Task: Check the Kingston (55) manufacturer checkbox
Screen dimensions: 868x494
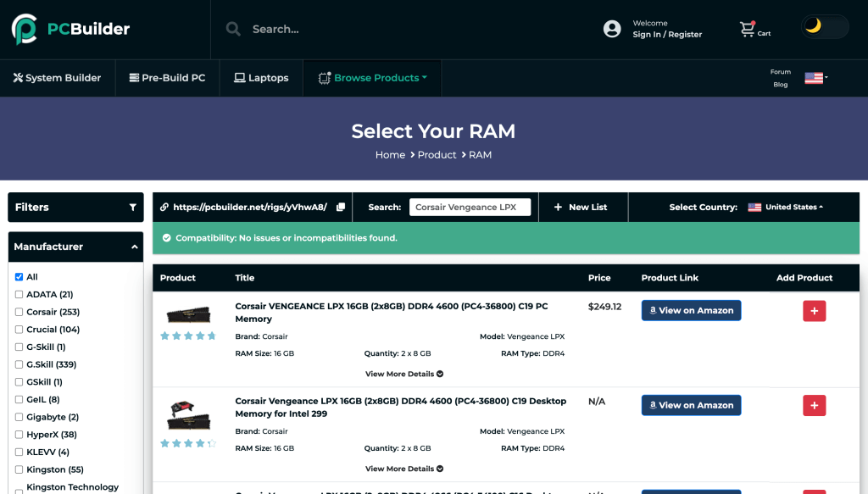Action: tap(19, 469)
